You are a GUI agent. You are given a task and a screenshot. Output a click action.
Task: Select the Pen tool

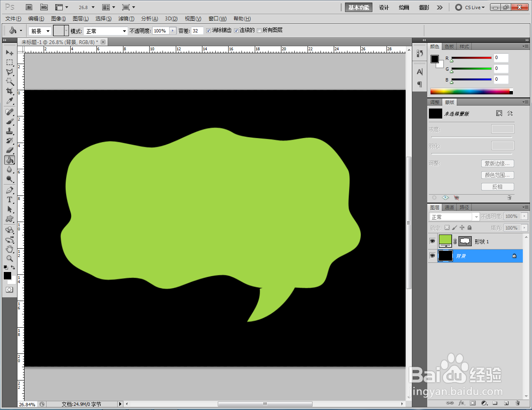[x=10, y=190]
